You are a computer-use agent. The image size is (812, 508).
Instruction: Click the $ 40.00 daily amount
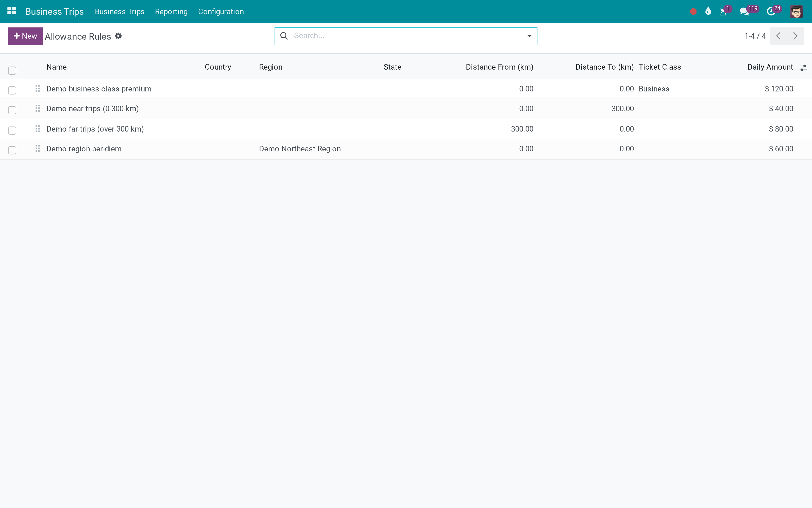[x=781, y=108]
